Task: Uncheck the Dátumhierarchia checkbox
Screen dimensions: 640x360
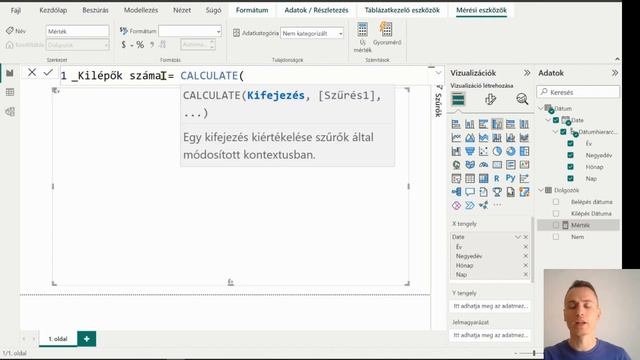Action: 563,131
